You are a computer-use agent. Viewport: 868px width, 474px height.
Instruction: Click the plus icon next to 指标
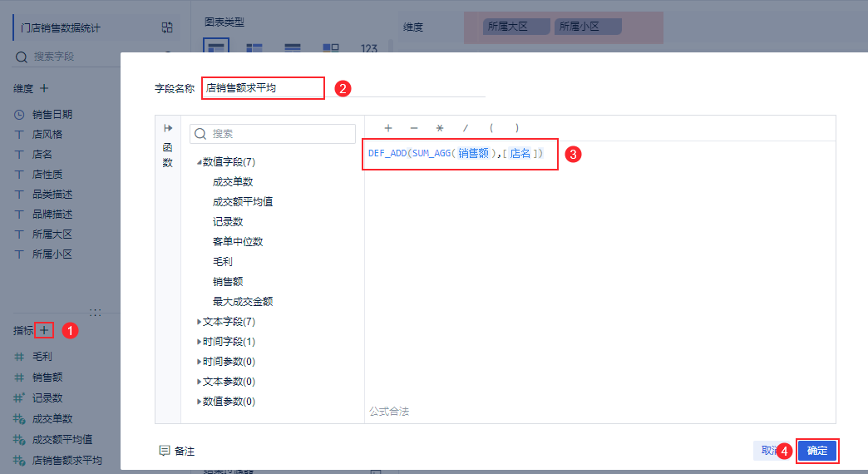[44, 331]
